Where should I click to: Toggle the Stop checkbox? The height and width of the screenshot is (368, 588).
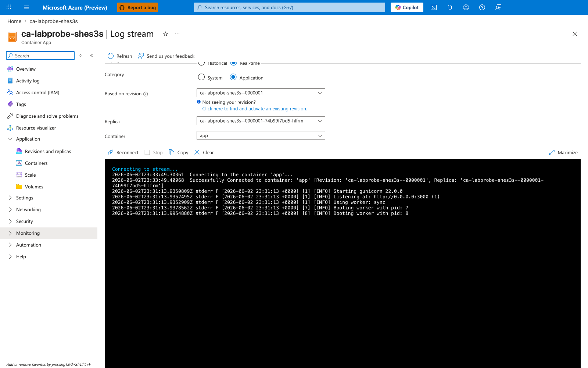147,152
